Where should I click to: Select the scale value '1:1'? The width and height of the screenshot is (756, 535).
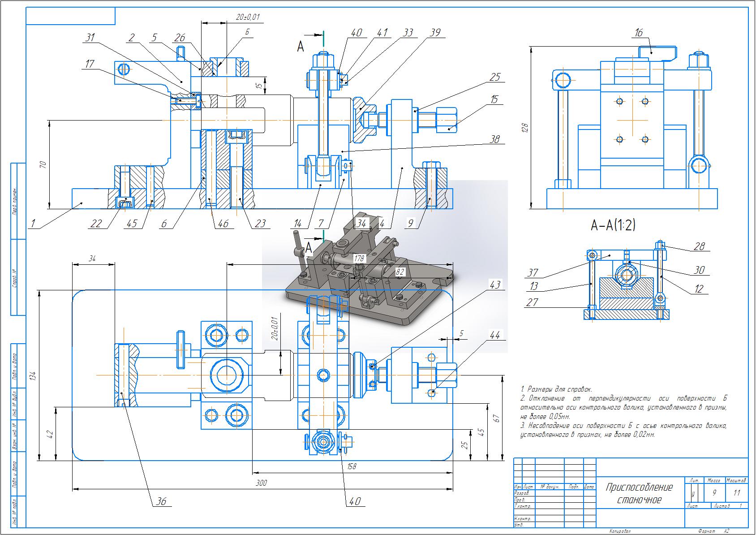point(736,493)
